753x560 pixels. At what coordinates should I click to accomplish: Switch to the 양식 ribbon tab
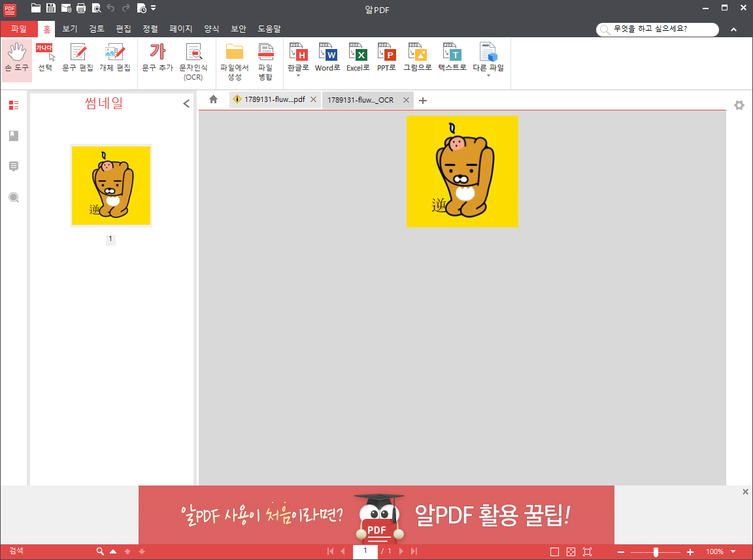[x=212, y=29]
